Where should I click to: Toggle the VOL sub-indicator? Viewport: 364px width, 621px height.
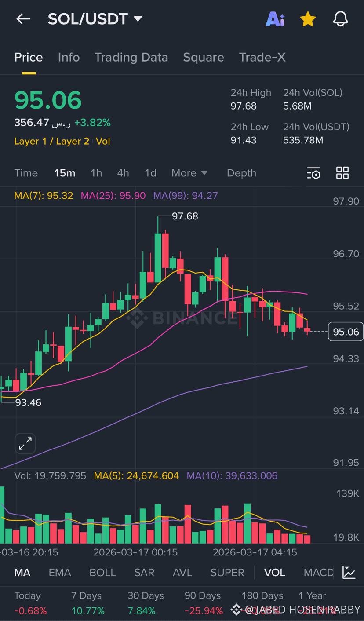(x=275, y=572)
